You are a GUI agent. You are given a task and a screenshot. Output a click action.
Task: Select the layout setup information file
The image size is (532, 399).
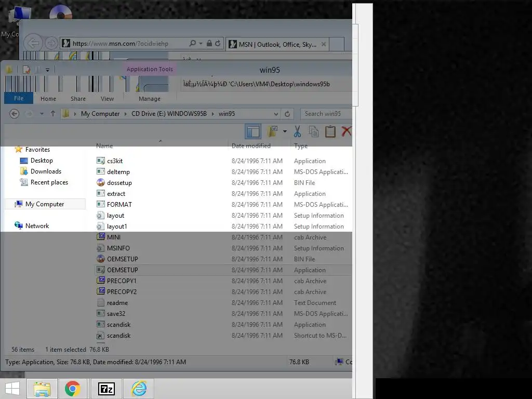pyautogui.click(x=115, y=216)
